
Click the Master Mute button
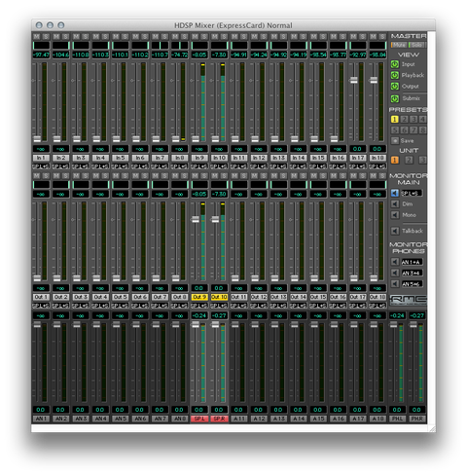pos(399,45)
